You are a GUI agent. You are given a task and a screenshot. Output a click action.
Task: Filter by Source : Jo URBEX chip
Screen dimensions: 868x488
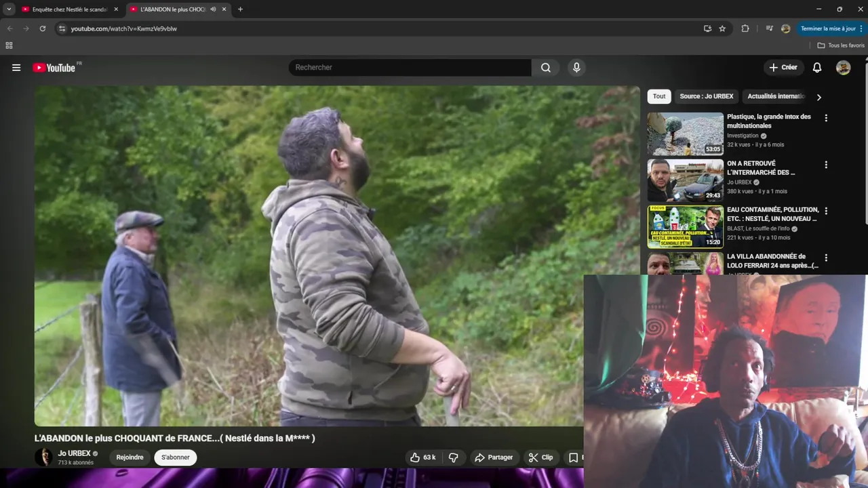point(707,96)
